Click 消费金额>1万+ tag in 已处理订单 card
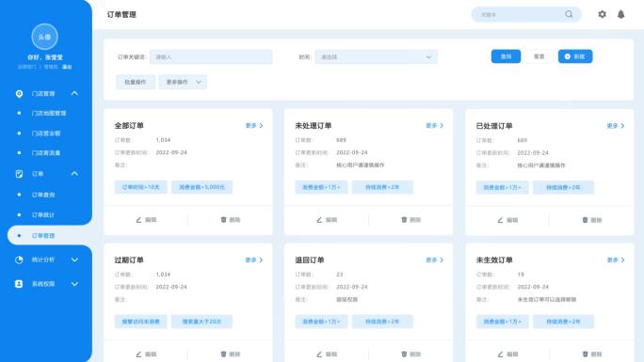 [x=503, y=187]
